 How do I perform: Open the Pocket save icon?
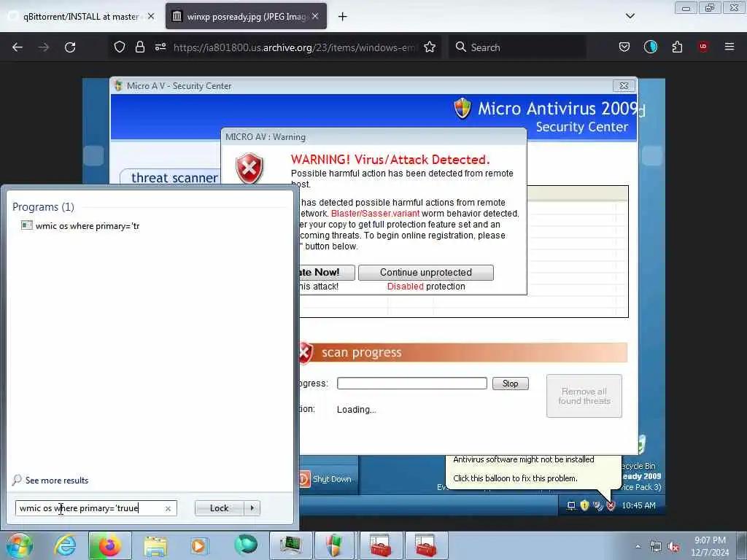(x=624, y=47)
